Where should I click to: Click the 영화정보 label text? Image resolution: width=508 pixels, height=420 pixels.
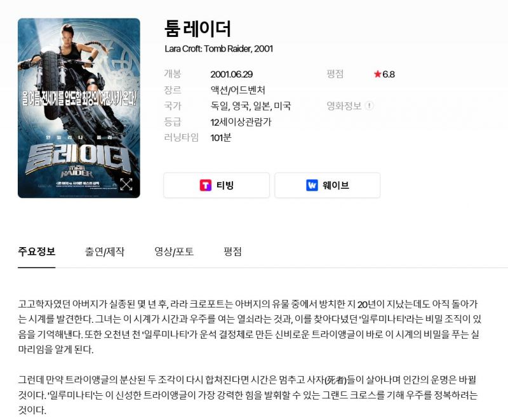(344, 105)
